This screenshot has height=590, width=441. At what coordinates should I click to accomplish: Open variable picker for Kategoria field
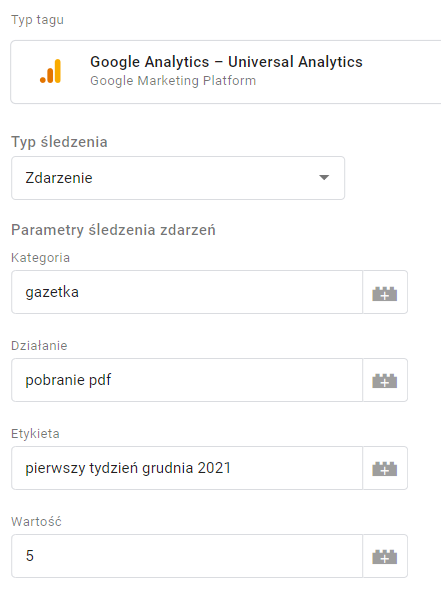(385, 292)
